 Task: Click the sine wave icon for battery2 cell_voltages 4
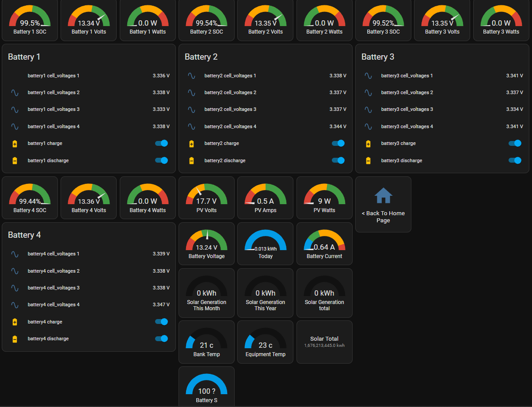(x=191, y=127)
